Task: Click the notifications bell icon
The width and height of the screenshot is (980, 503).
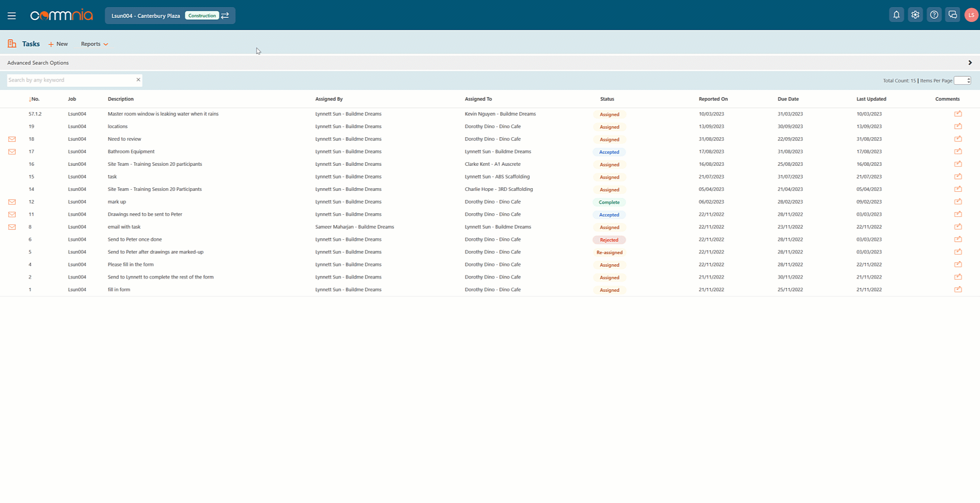Action: (896, 15)
